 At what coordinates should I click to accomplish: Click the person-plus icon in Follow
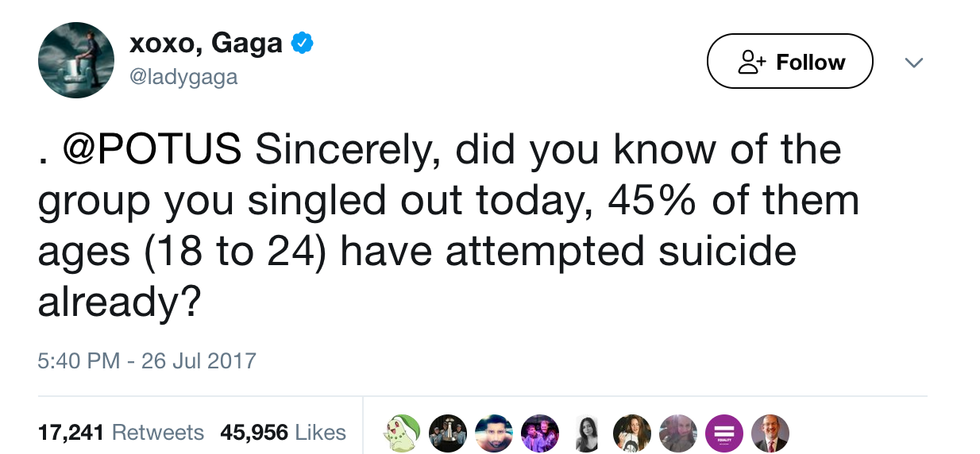click(x=750, y=62)
